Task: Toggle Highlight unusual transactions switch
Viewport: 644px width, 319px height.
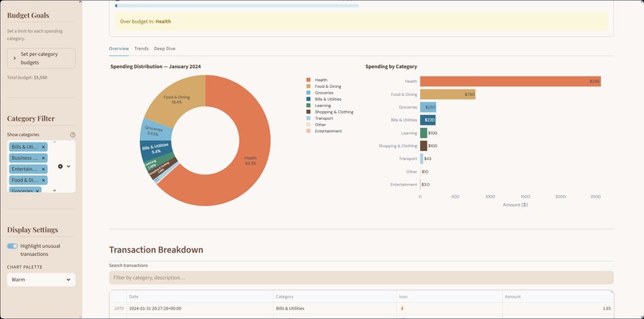Action: 12,245
